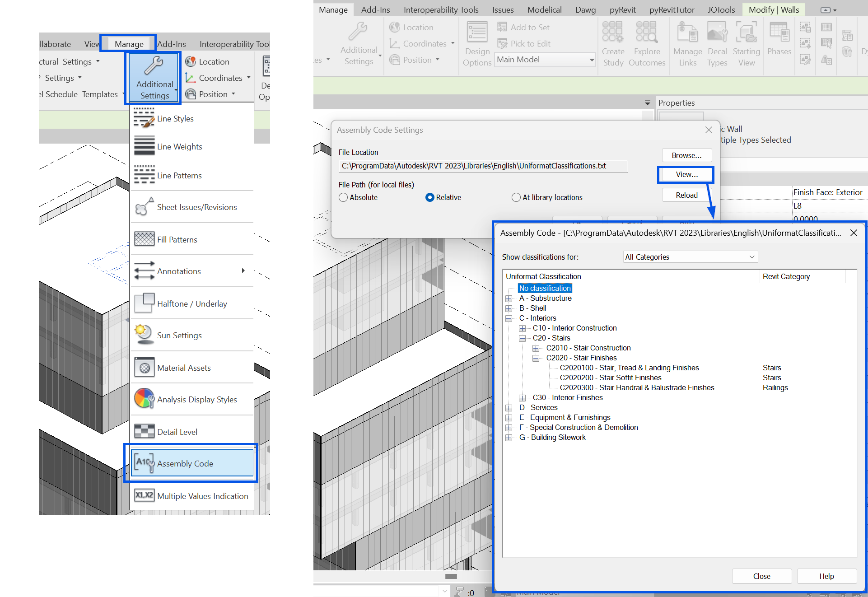The height and width of the screenshot is (597, 868).
Task: Expand E - Equipment & Furnishings node
Action: coord(509,418)
